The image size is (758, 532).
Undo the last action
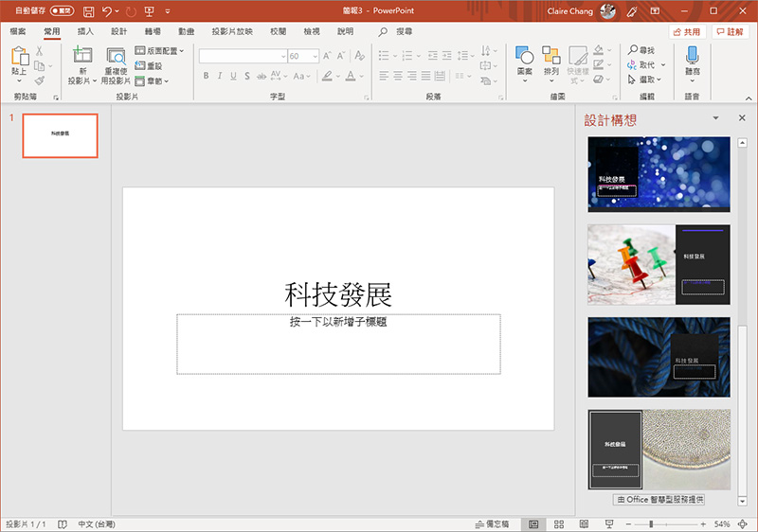click(107, 11)
